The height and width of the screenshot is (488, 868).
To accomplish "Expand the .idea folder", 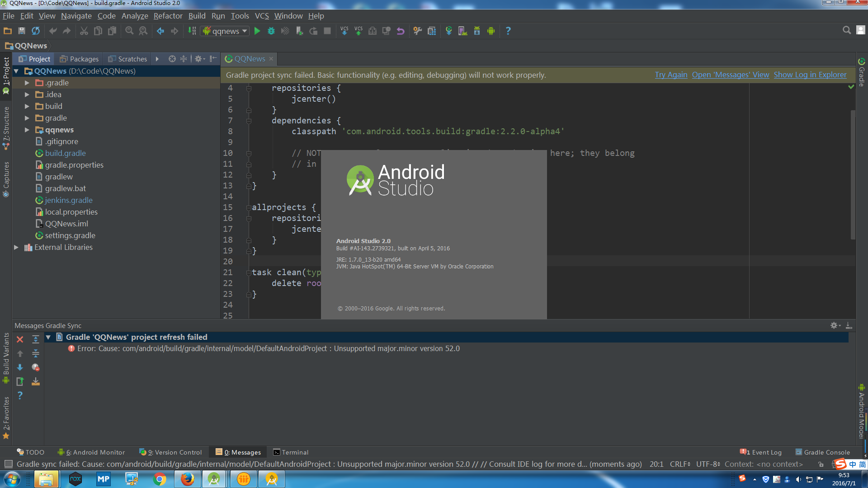I will pyautogui.click(x=27, y=94).
